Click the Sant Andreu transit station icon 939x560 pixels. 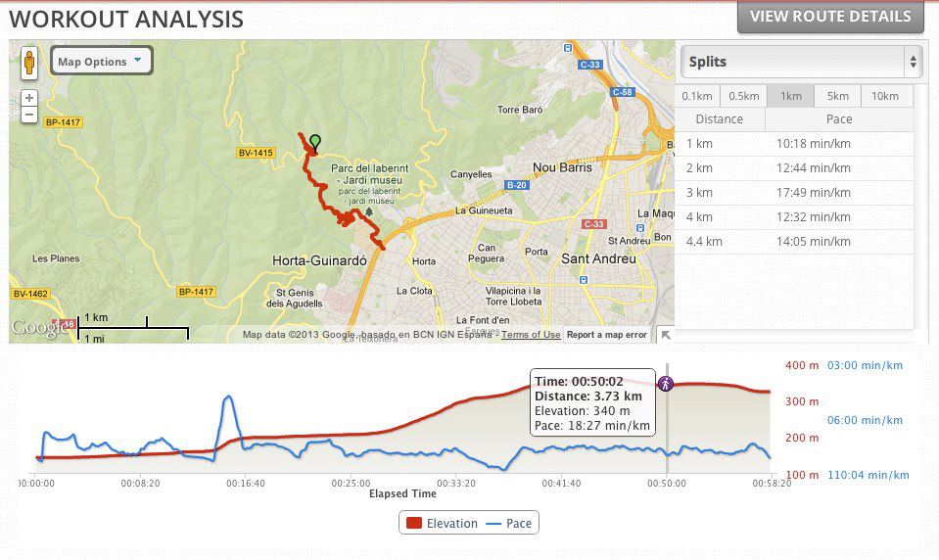pyautogui.click(x=584, y=280)
